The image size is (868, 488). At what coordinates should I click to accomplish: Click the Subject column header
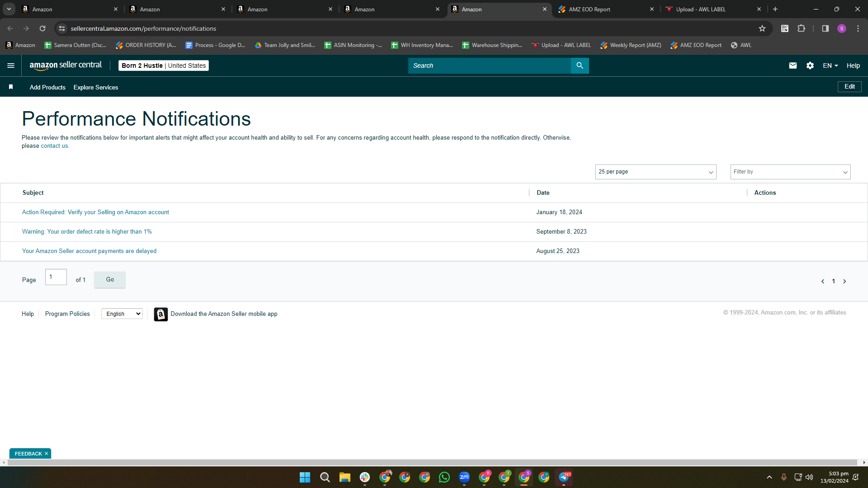pos(33,192)
